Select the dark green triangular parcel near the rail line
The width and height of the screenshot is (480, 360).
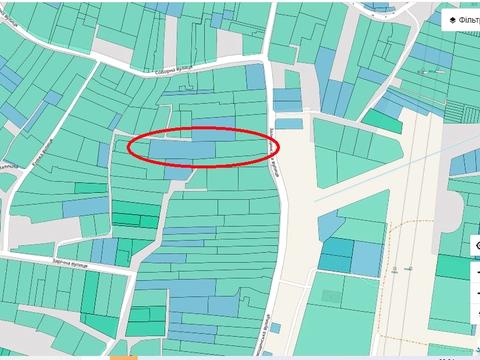383,121
